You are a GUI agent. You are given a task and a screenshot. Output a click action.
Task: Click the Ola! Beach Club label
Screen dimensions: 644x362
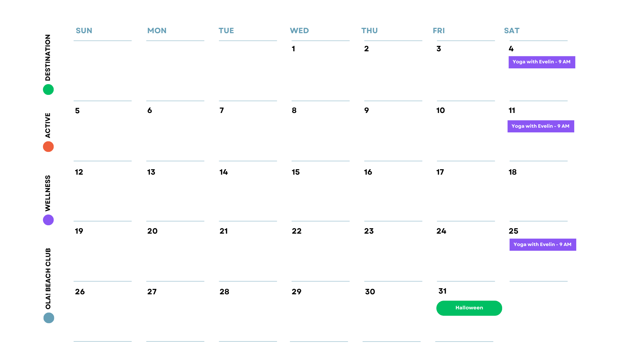click(x=48, y=279)
